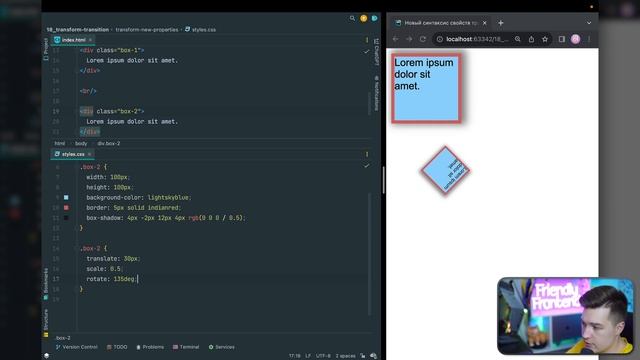Open the browser profile avatar
The width and height of the screenshot is (640, 360).
[576, 39]
